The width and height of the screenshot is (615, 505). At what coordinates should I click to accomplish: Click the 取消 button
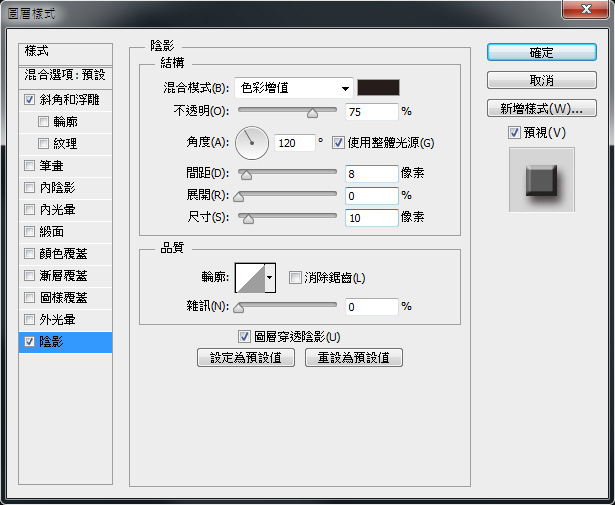(542, 80)
